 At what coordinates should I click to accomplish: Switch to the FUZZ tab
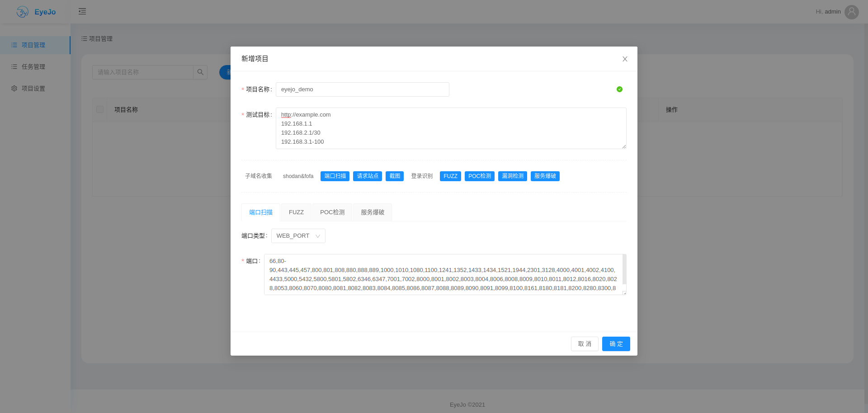pos(296,212)
